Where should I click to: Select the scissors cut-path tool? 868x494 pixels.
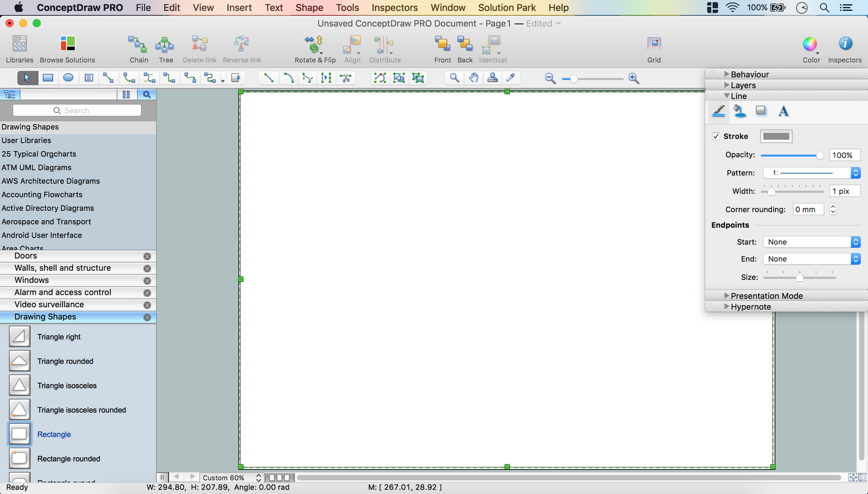(346, 78)
